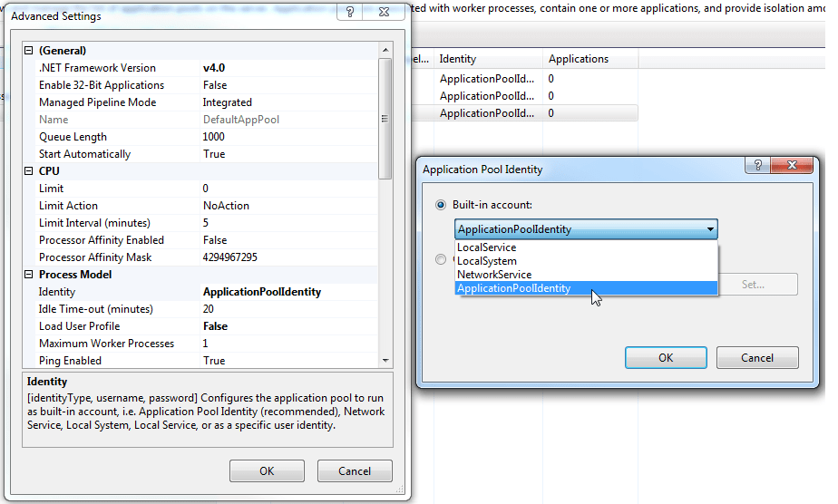Screen dimensions: 838x504
Task: Click the Identity column header
Action: click(489, 59)
